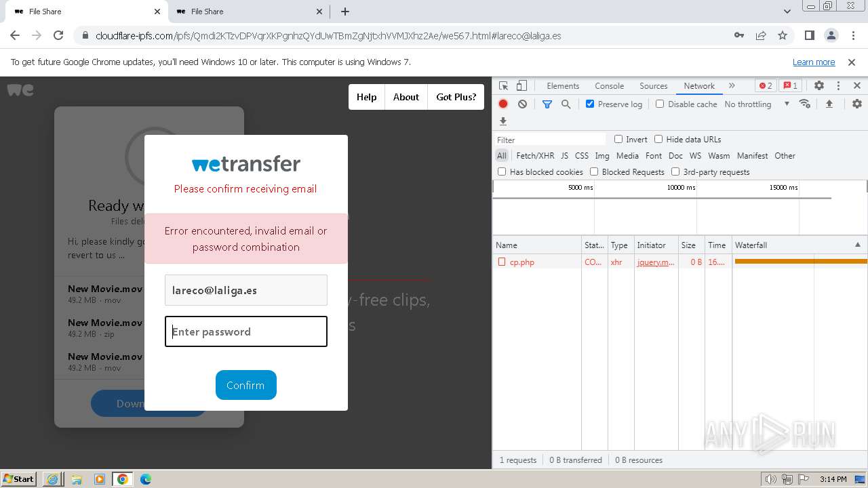
Task: Select the Network panel tab
Action: coord(699,86)
